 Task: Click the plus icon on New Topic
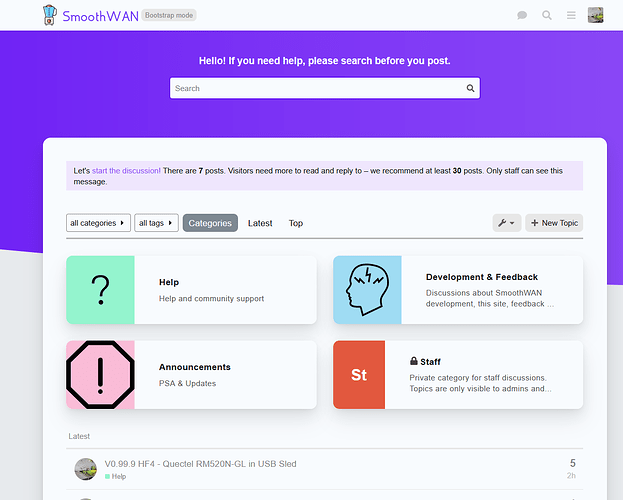tap(535, 223)
